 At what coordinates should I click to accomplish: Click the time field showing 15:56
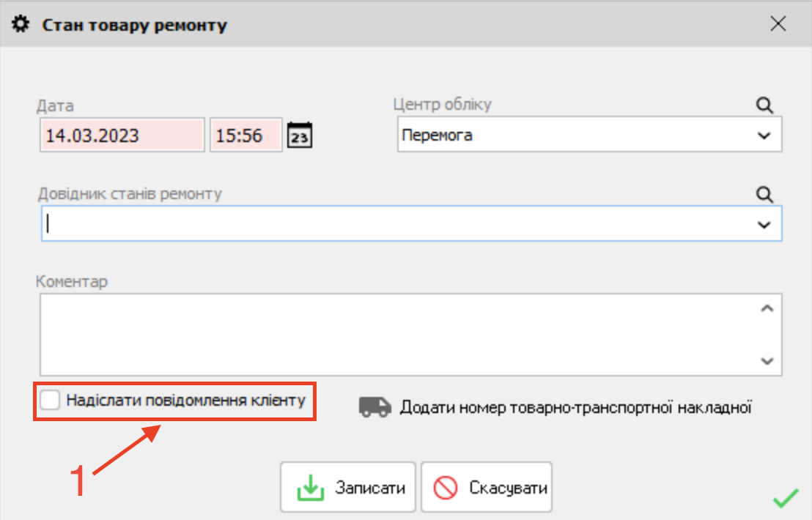[x=246, y=135]
